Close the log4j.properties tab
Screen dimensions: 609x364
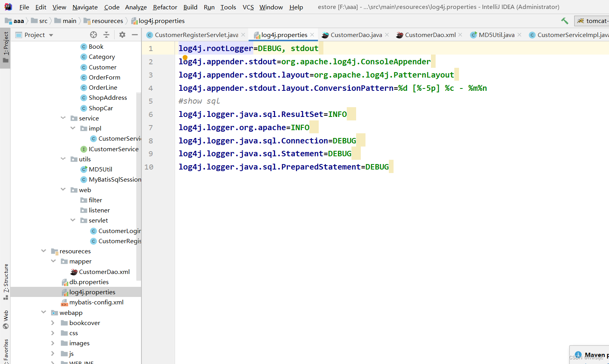[x=312, y=35]
